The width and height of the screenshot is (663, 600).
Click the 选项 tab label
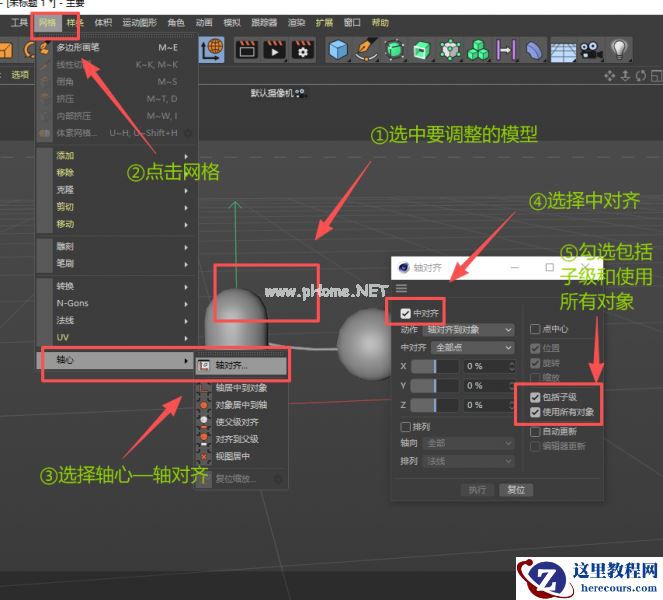[20, 75]
